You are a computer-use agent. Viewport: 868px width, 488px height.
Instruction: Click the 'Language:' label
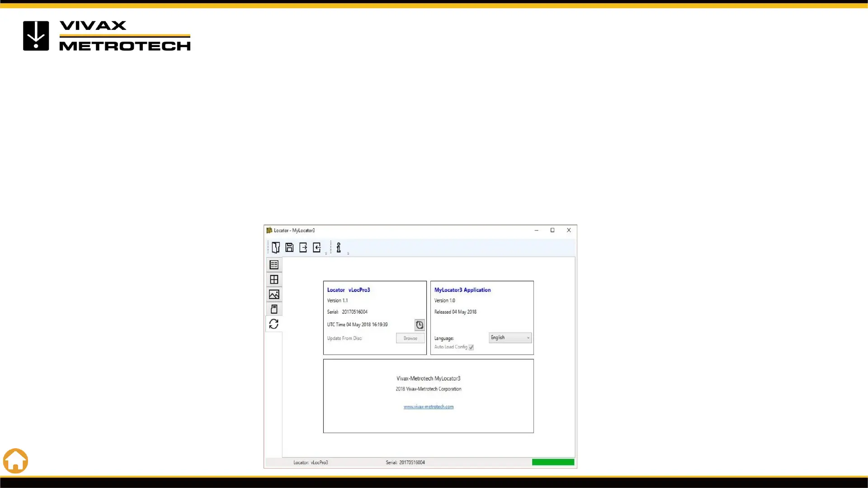click(444, 338)
